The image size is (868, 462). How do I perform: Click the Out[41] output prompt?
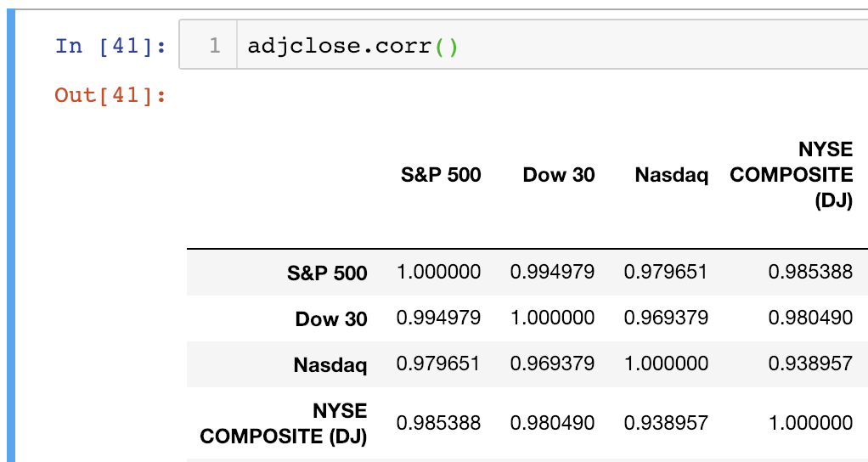tap(110, 95)
